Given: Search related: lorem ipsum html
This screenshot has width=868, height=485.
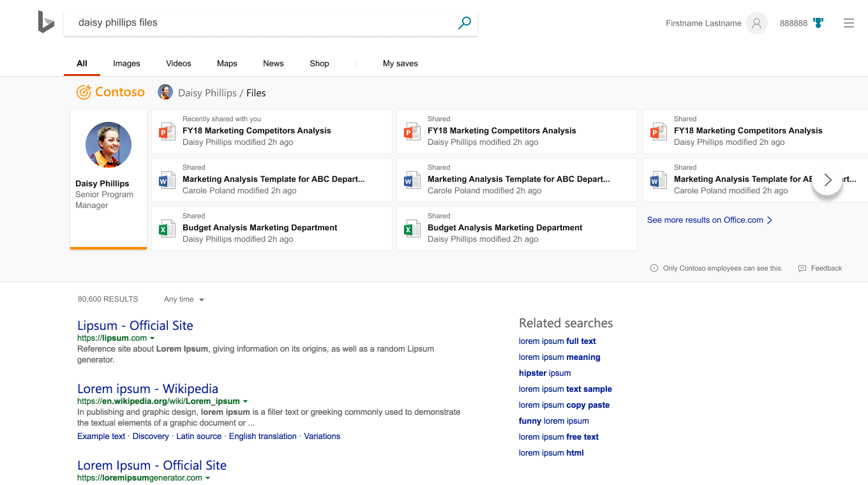Looking at the screenshot, I should coord(551,453).
